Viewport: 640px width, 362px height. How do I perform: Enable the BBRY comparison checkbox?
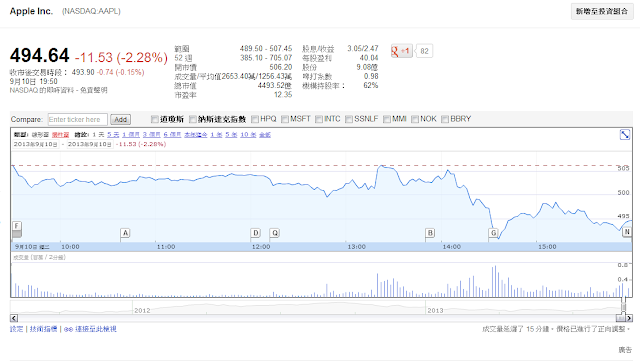point(445,119)
